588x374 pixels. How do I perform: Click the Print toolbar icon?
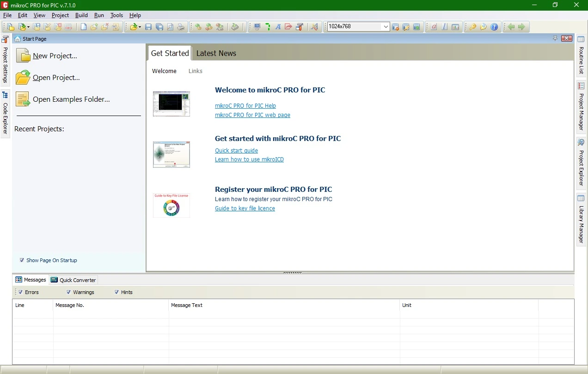click(181, 27)
